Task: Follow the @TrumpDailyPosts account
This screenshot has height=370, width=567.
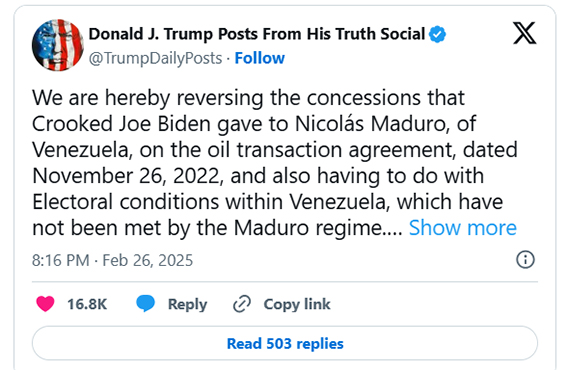Action: 260,58
